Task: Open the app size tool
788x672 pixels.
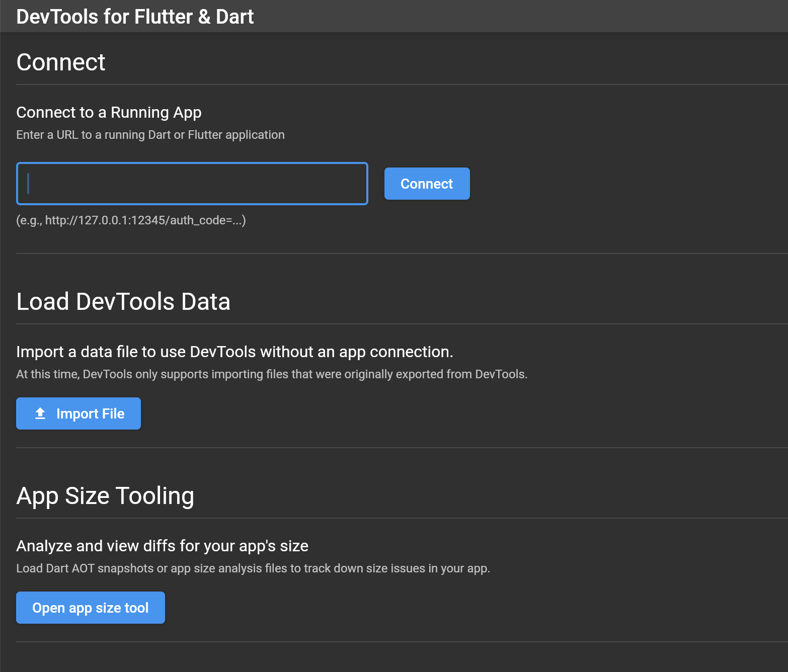Action: (91, 608)
